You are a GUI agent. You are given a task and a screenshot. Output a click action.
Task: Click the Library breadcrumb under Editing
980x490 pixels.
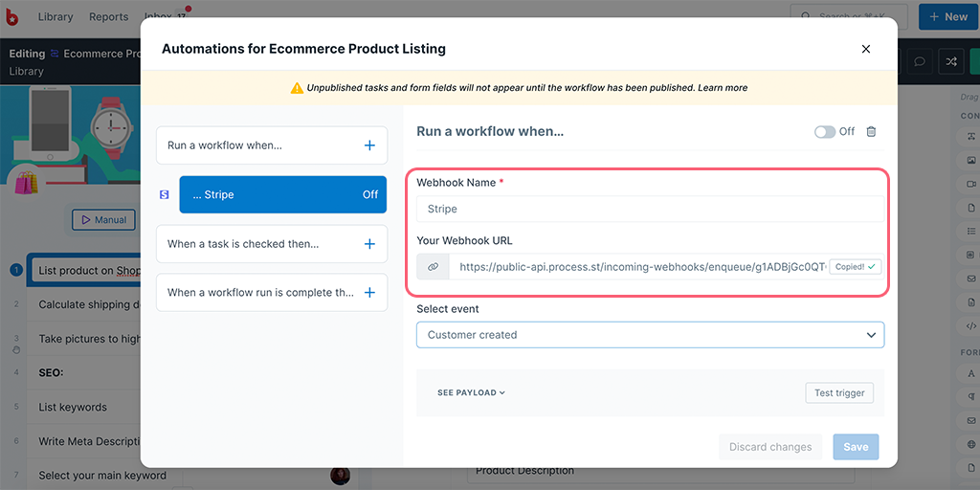point(26,71)
